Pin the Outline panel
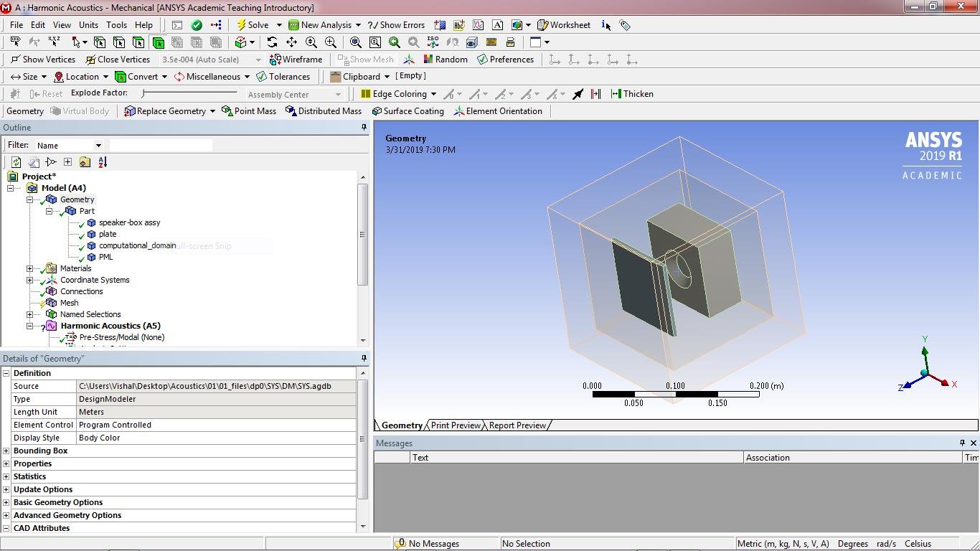Image resolution: width=980 pixels, height=551 pixels. click(x=364, y=128)
